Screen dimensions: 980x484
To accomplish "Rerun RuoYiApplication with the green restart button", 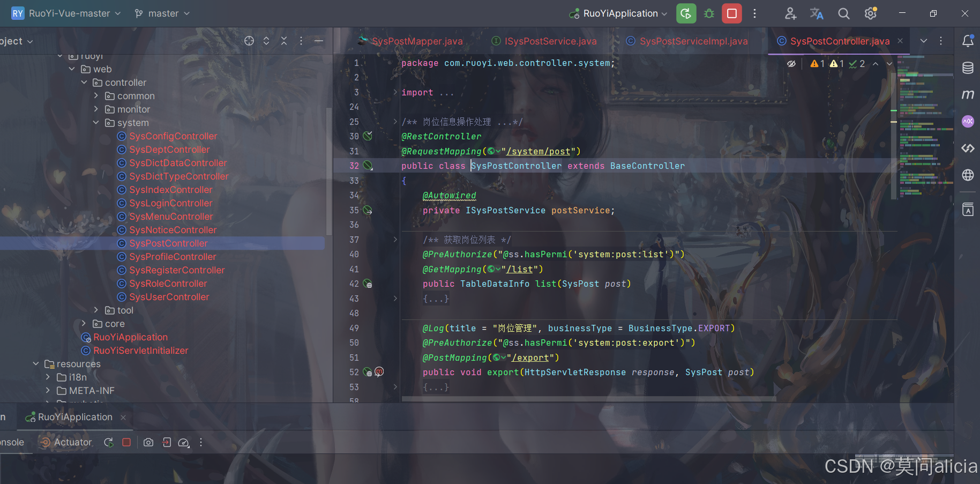I will tap(686, 13).
